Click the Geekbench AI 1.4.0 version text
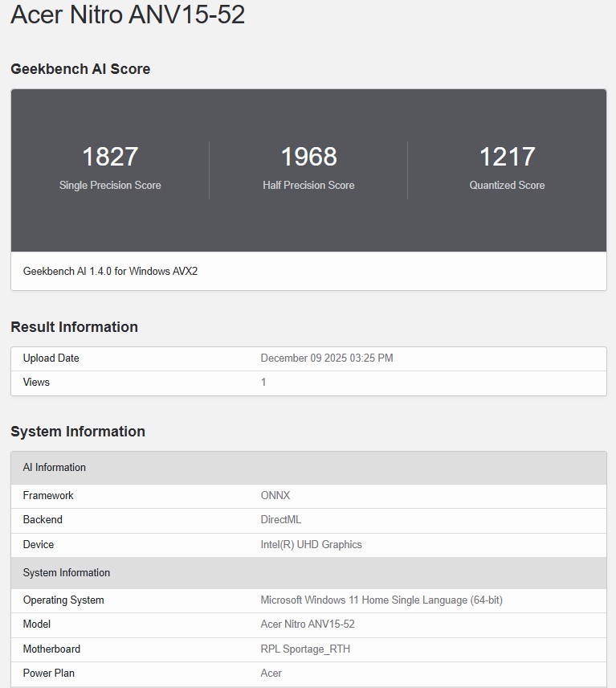 (110, 272)
